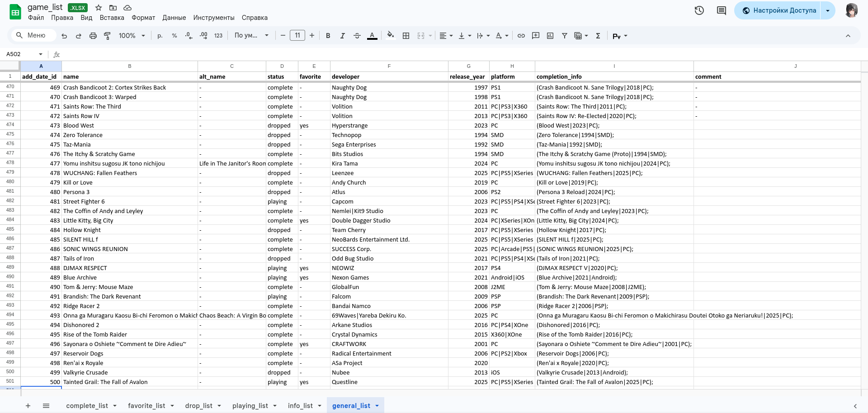
Task: Toggle italic formatting
Action: click(x=342, y=36)
